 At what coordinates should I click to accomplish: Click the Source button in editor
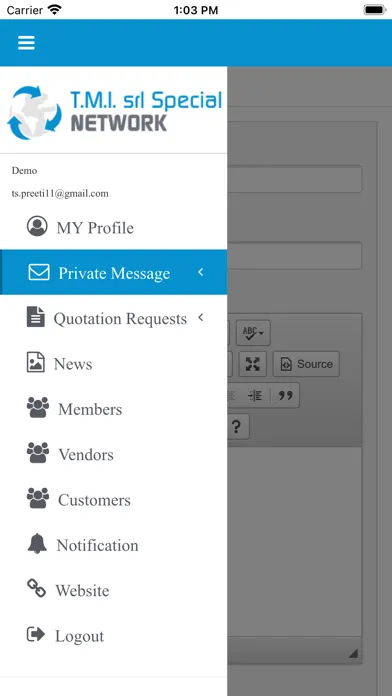[x=306, y=364]
